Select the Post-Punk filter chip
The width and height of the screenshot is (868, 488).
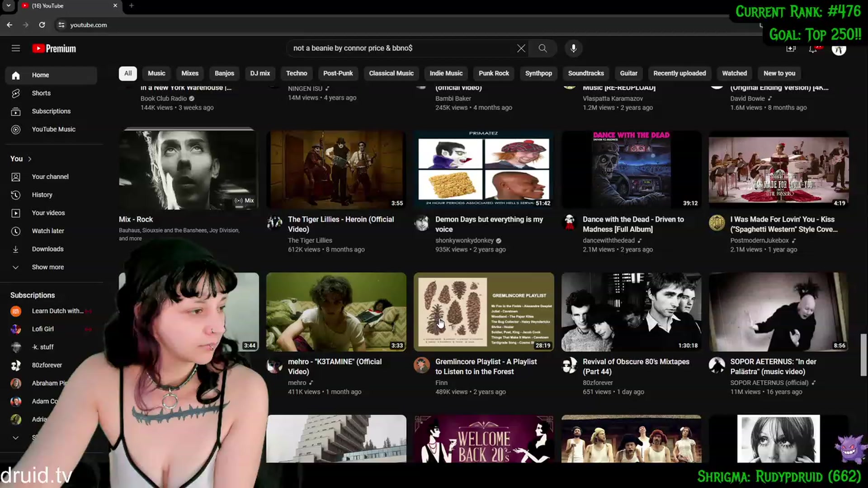pos(338,73)
